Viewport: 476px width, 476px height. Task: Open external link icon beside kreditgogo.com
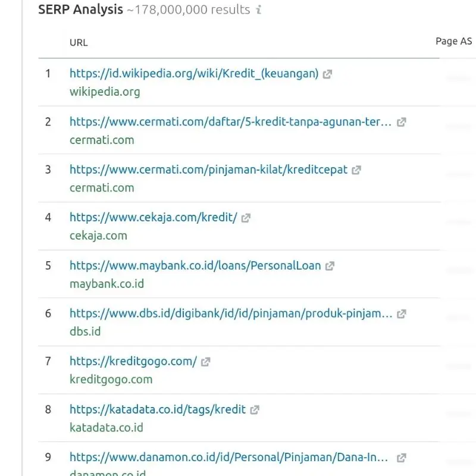click(206, 361)
